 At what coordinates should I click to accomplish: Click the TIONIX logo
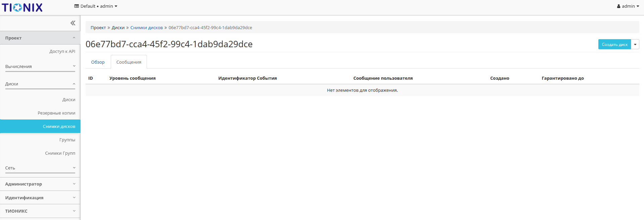[22, 7]
